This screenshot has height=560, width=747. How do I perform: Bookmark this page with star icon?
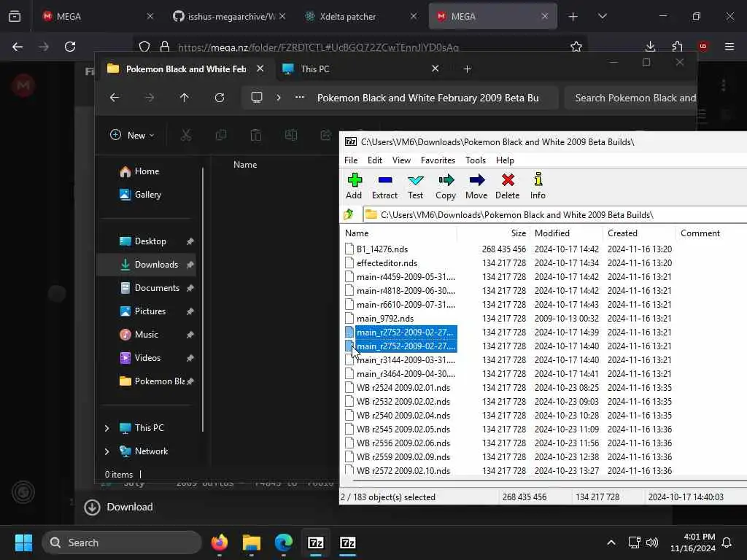[x=576, y=47]
